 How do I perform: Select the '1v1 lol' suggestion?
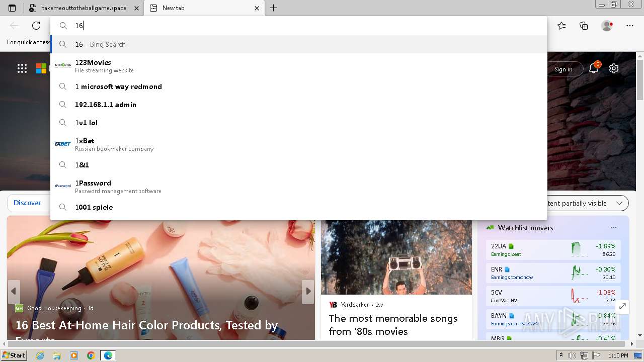(298, 123)
